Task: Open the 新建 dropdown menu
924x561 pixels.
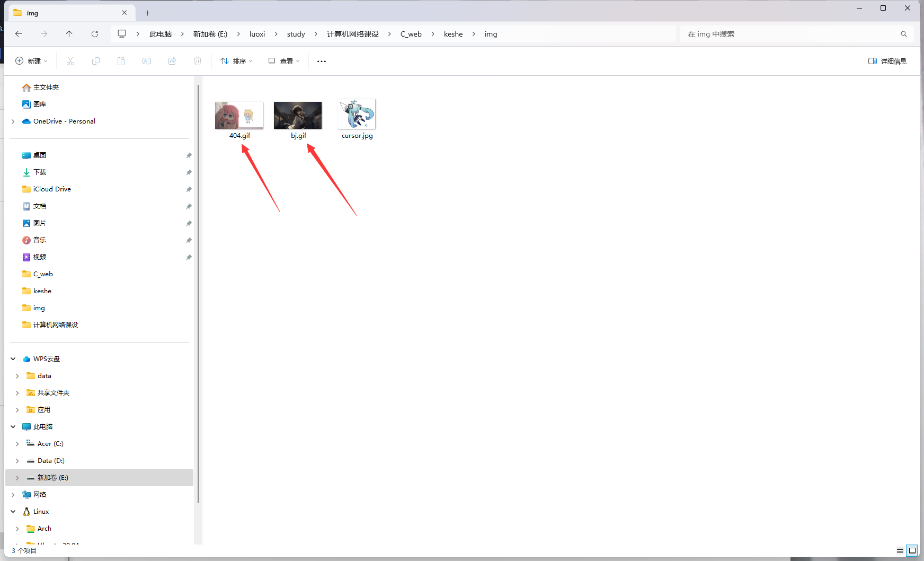Action: (x=31, y=61)
